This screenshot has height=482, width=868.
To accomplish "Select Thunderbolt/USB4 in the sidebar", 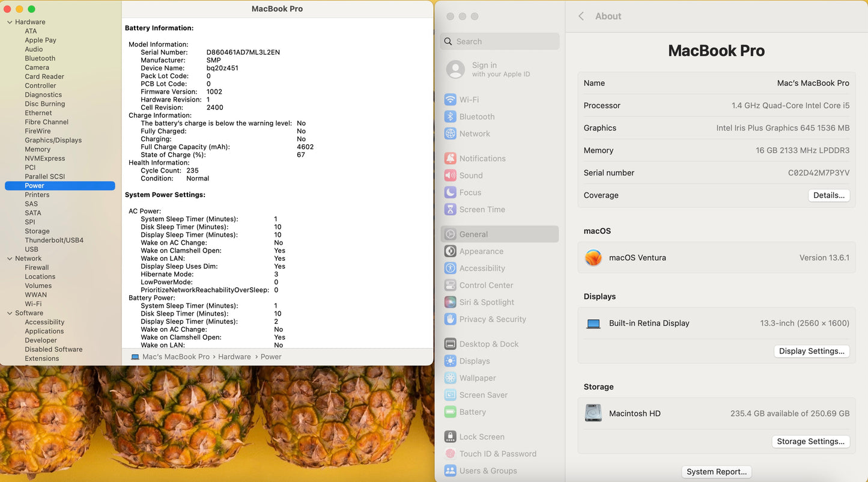I will pyautogui.click(x=54, y=240).
